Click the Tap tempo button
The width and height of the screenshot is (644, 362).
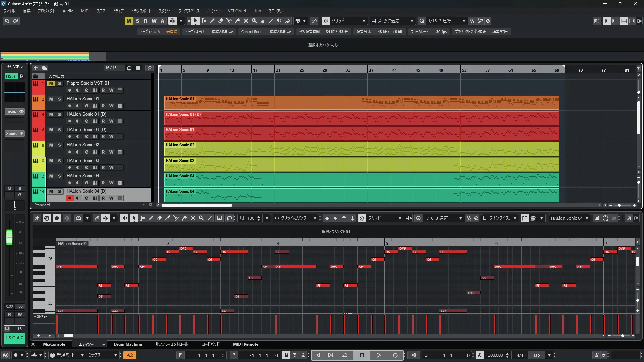[536, 355]
